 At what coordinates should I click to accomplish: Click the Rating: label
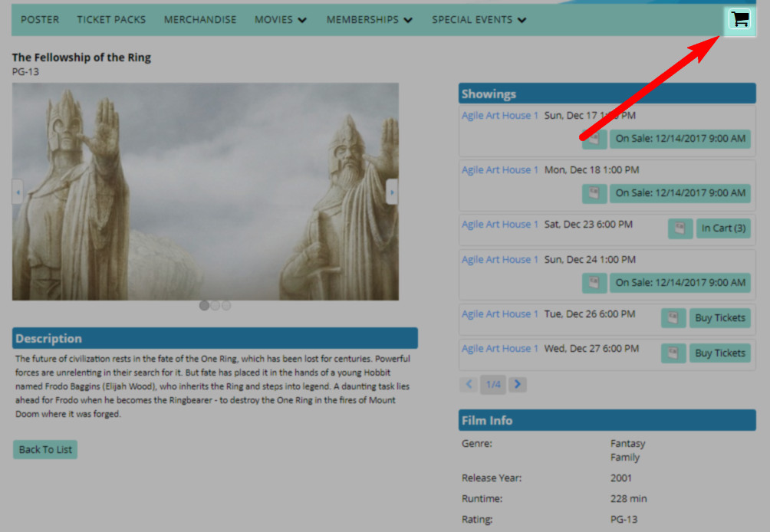pyautogui.click(x=477, y=519)
